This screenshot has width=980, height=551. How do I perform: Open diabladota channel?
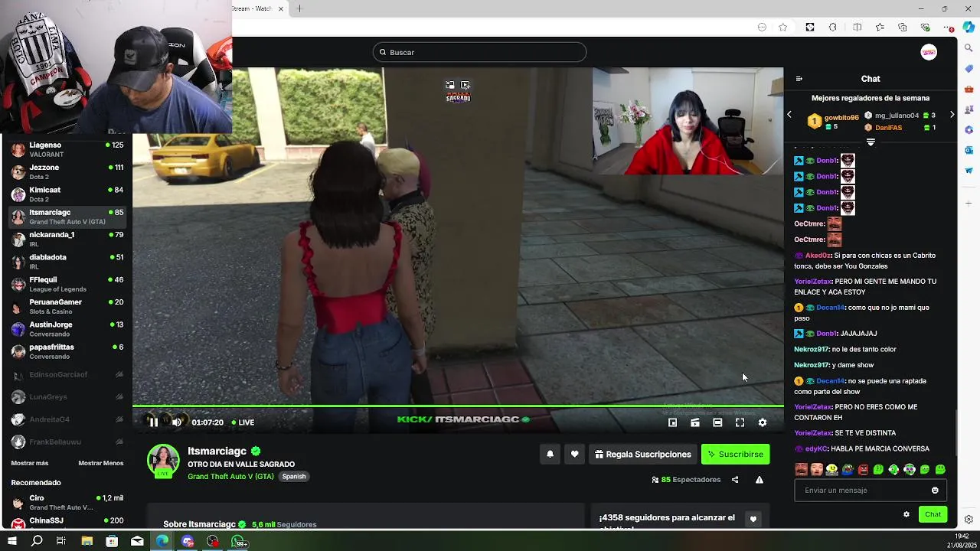point(67,261)
